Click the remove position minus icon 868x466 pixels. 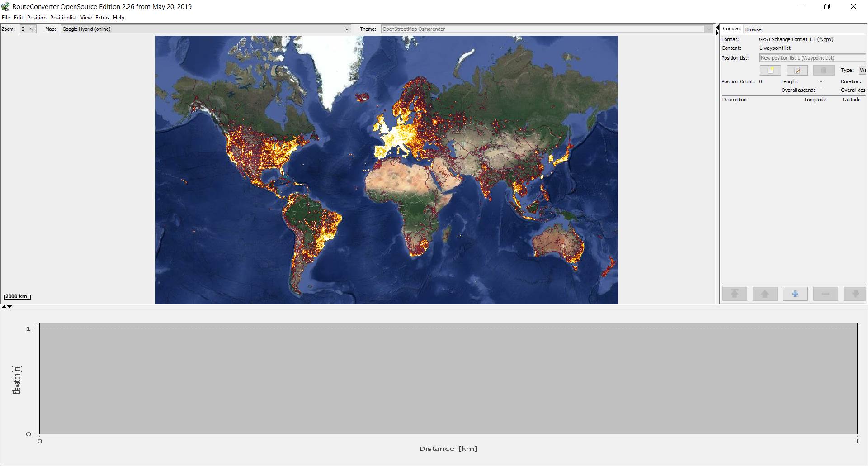tap(825, 294)
